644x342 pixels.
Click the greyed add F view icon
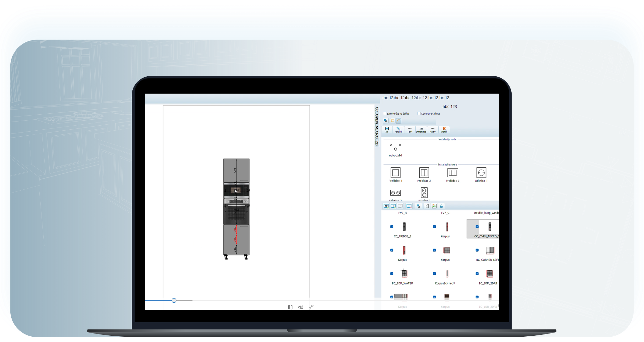(400, 206)
